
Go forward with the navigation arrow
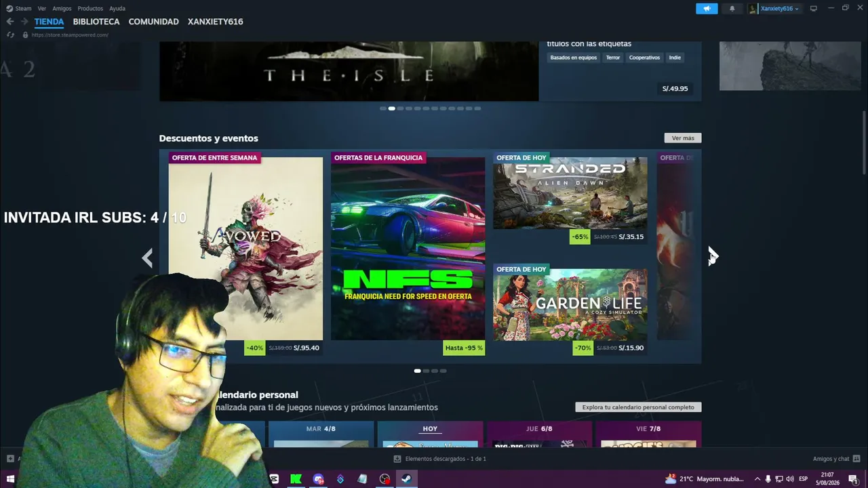point(24,22)
